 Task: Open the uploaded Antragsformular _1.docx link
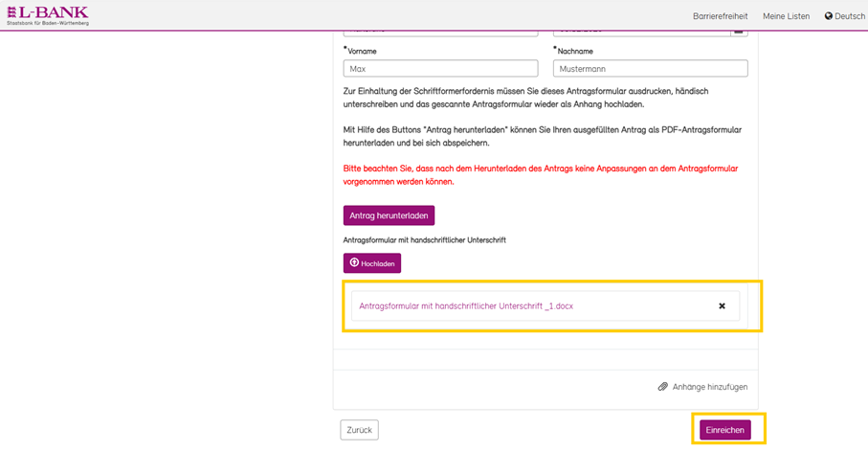[x=466, y=306]
